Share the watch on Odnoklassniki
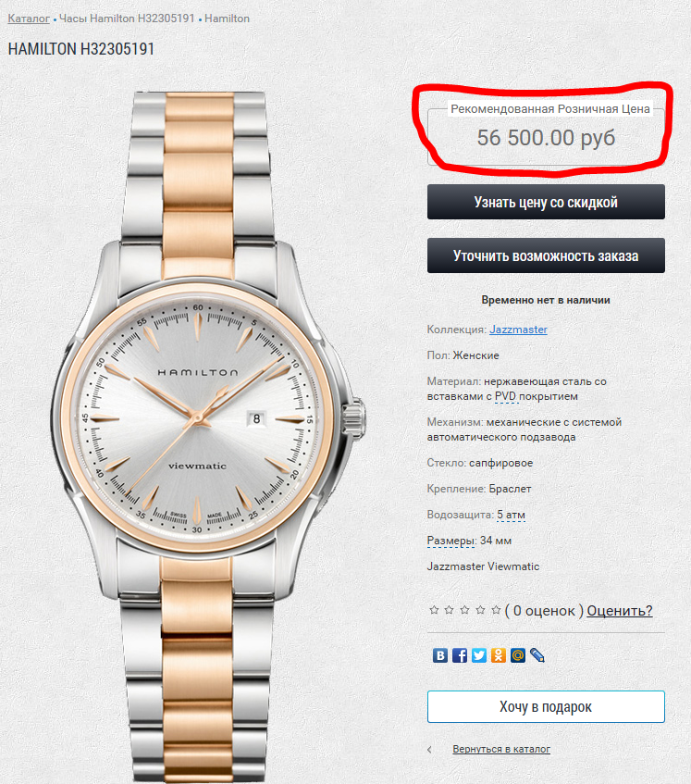 (x=499, y=655)
